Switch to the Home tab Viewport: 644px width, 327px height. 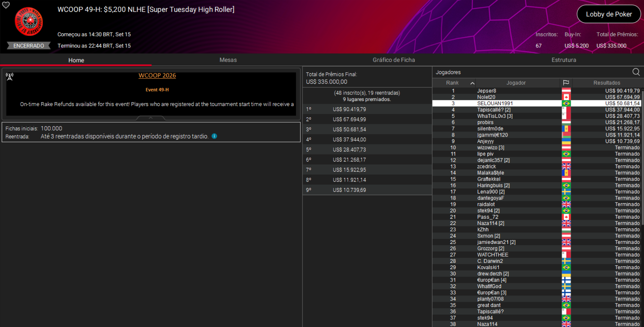[x=76, y=60]
